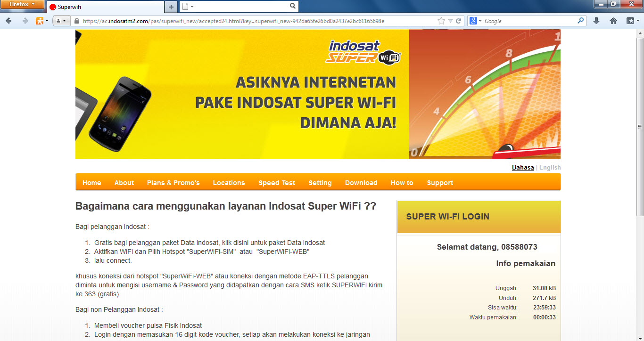Expand the orange add-on icon's dropdown arrow
644x341 pixels.
point(47,21)
